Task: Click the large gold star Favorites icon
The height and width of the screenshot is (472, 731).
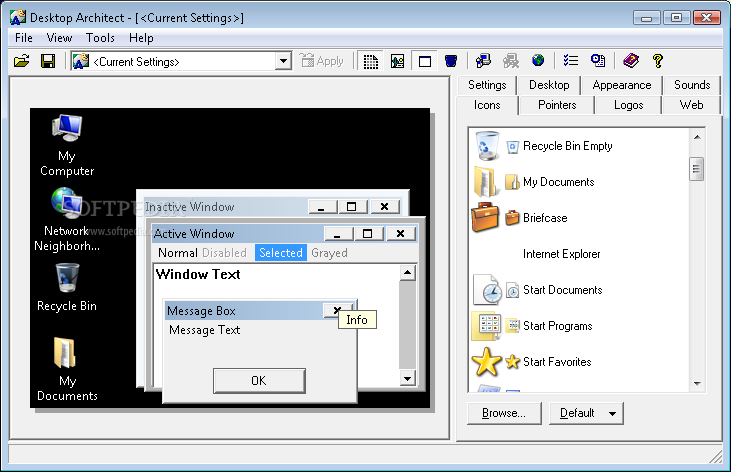Action: pos(486,362)
